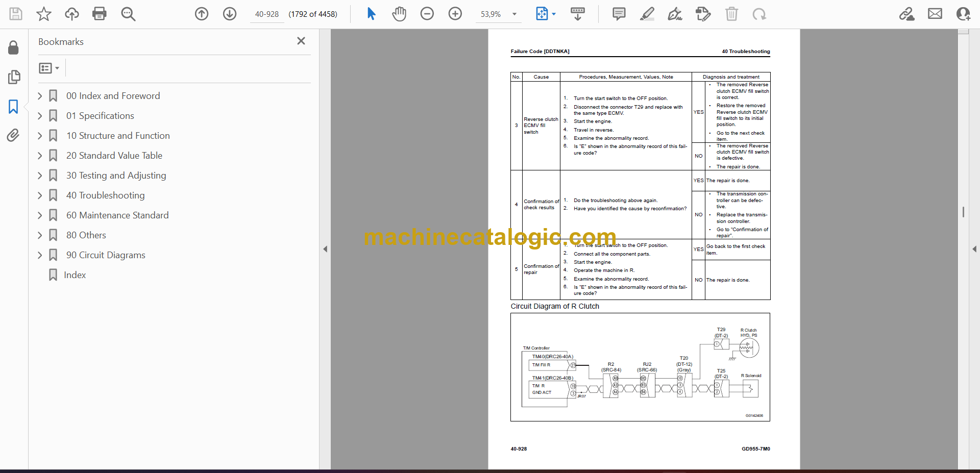The height and width of the screenshot is (473, 980).
Task: Click the zoom percentage field 53,9%
Action: click(x=491, y=14)
